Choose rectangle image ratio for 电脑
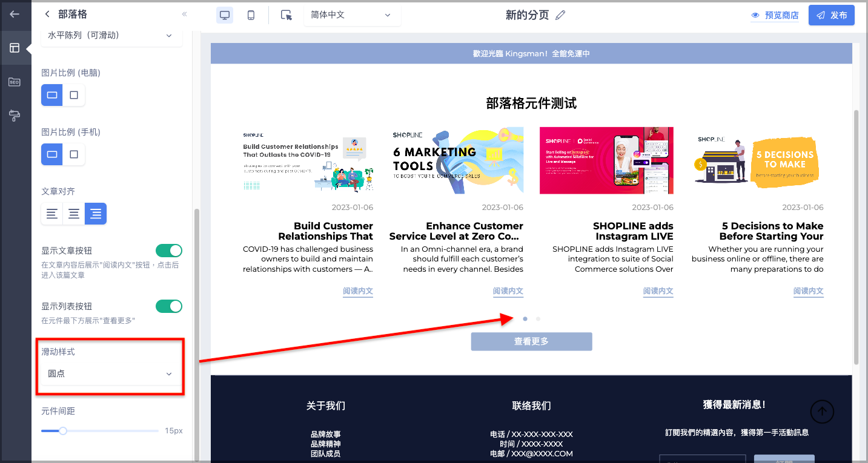The image size is (868, 463). click(x=52, y=95)
